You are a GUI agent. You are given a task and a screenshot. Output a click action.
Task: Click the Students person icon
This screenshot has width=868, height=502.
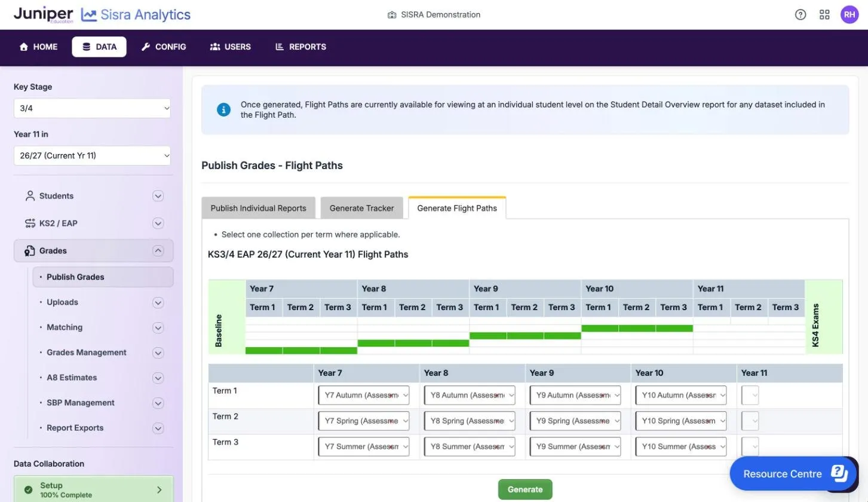[30, 196]
